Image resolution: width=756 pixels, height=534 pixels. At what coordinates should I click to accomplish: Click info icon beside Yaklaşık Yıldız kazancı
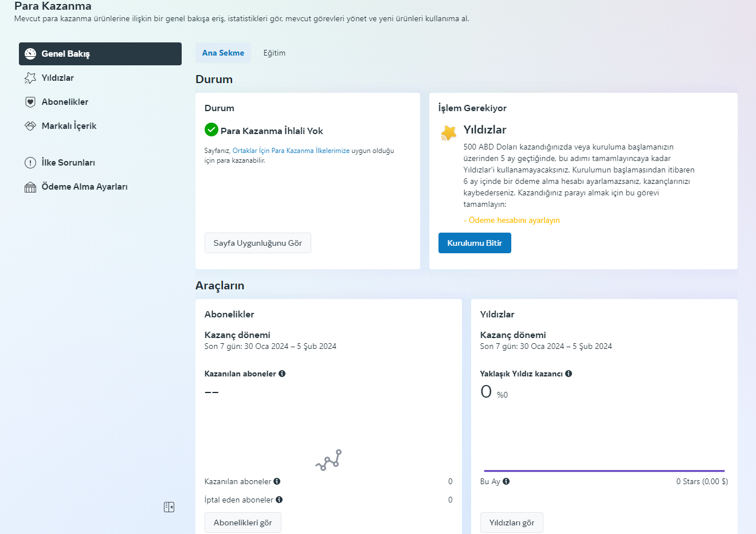(569, 374)
